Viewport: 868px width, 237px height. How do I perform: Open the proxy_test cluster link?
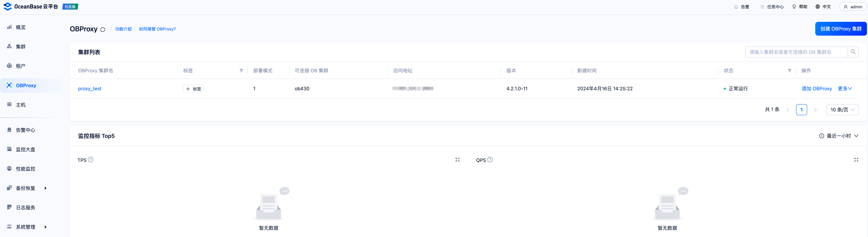point(90,89)
